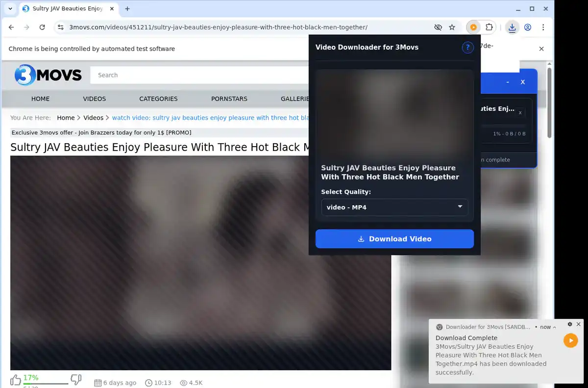Click the page vertical scrollbar

coord(549,103)
